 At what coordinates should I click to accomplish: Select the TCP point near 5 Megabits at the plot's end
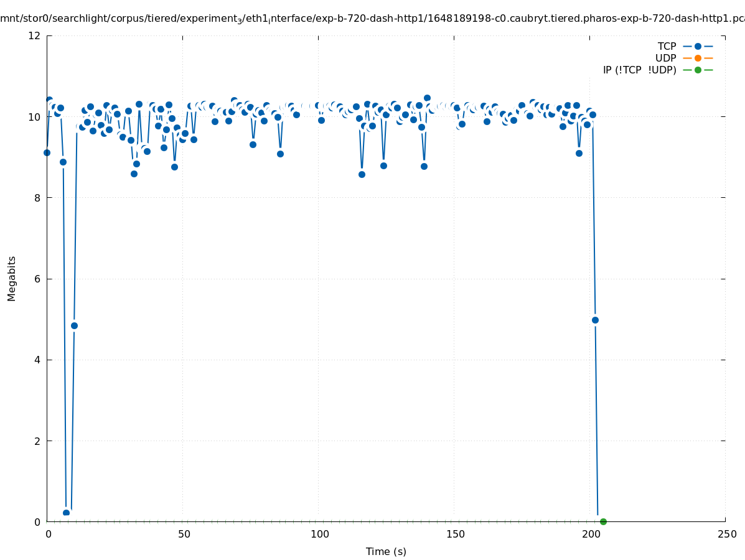[595, 320]
